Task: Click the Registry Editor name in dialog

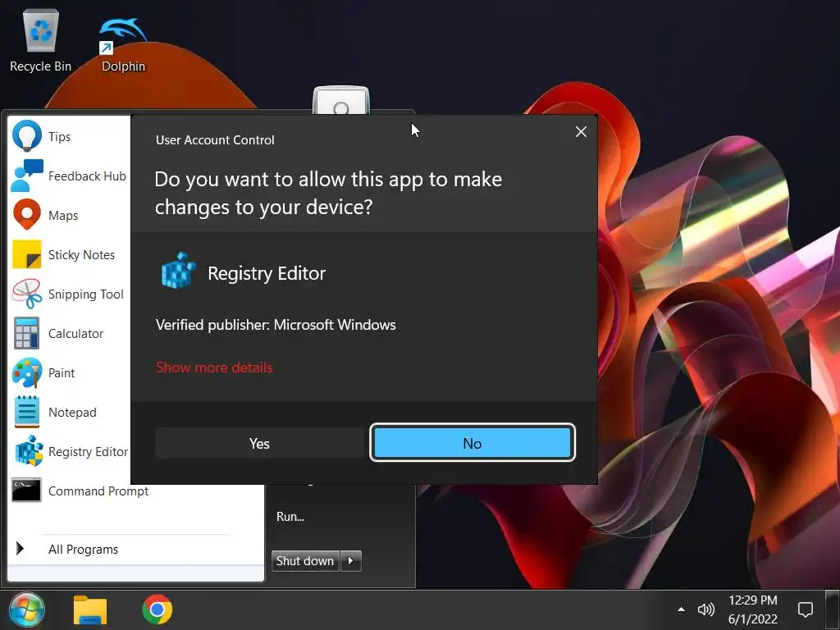Action: tap(267, 273)
